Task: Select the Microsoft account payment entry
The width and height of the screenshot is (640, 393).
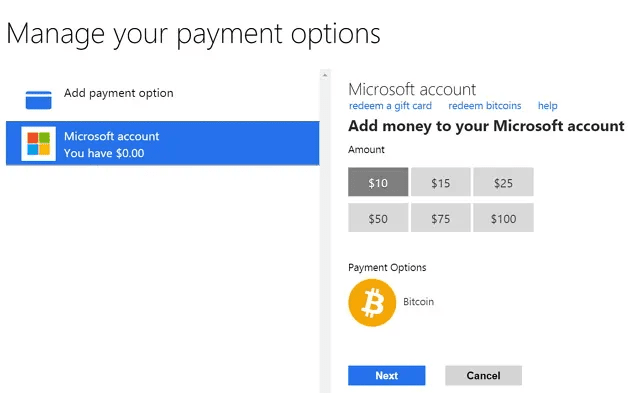Action: 162,143
